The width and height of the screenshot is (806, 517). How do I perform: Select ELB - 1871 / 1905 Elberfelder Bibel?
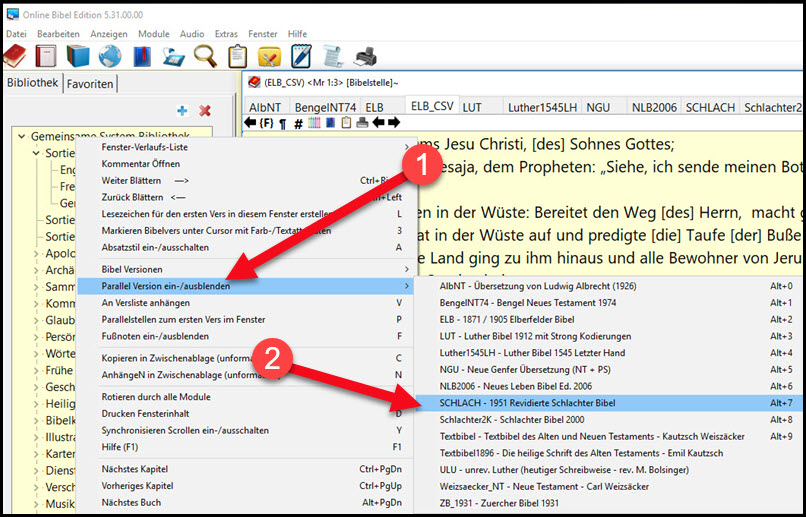[x=609, y=320]
